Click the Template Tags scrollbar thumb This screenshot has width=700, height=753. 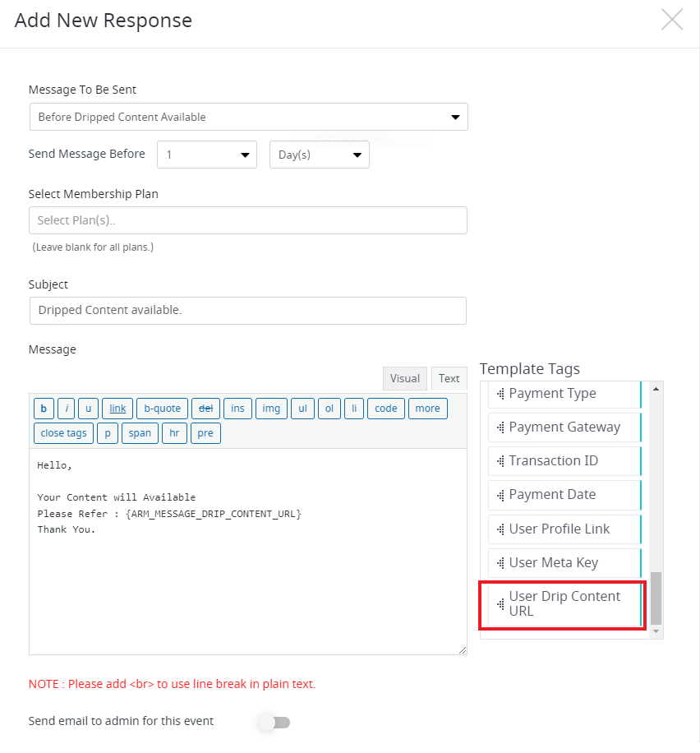(x=656, y=598)
